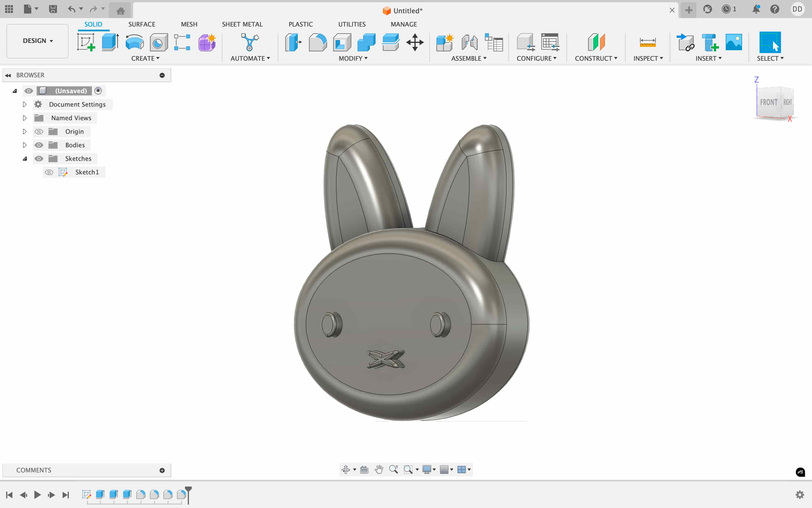Screen dimensions: 812x508
Task: Select the Combine tool
Action: 367,42
